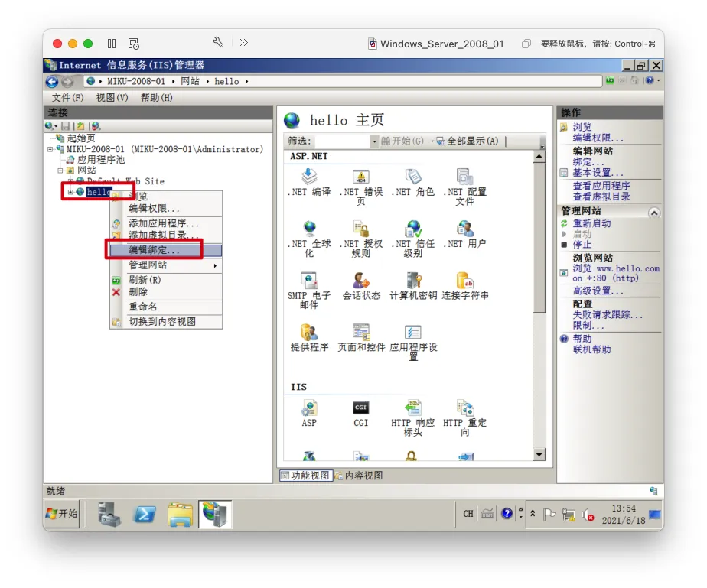Image resolution: width=707 pixels, height=588 pixels.
Task: Click the back navigation arrow button
Action: pyautogui.click(x=52, y=82)
